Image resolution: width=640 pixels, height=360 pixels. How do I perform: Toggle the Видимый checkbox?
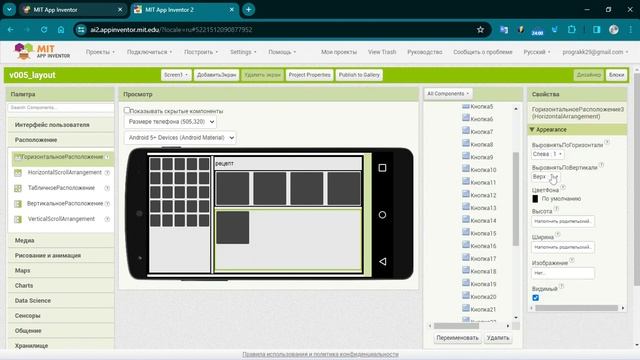pos(536,298)
